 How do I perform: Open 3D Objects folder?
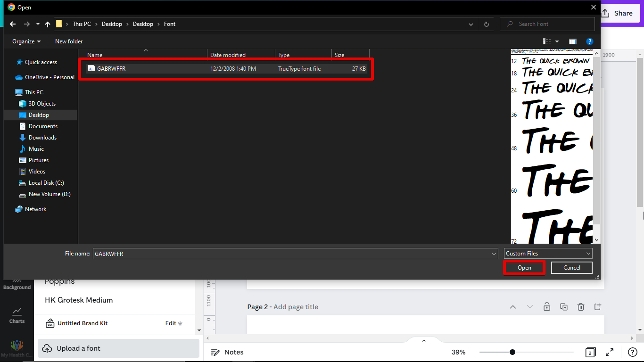(x=42, y=104)
